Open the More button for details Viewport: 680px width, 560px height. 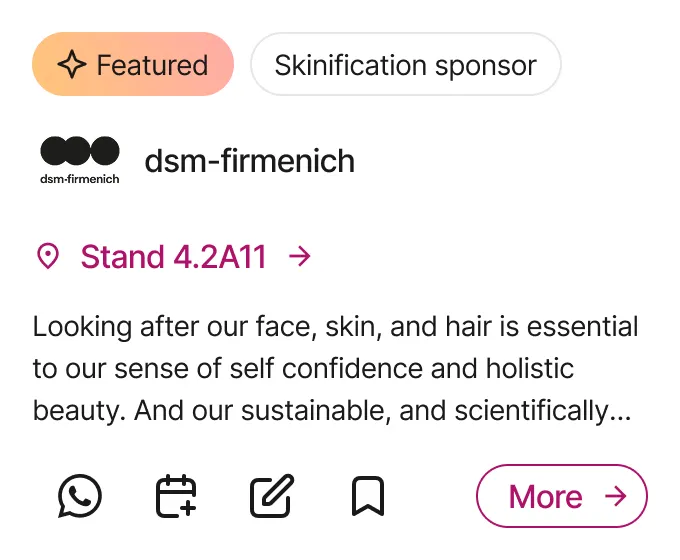[562, 496]
